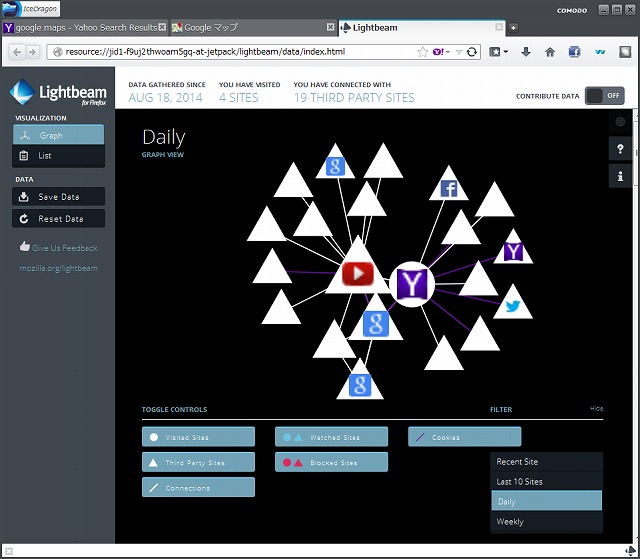Screen dimensions: 640x559
Task: Switch to Google マップ tab
Action: 248,27
